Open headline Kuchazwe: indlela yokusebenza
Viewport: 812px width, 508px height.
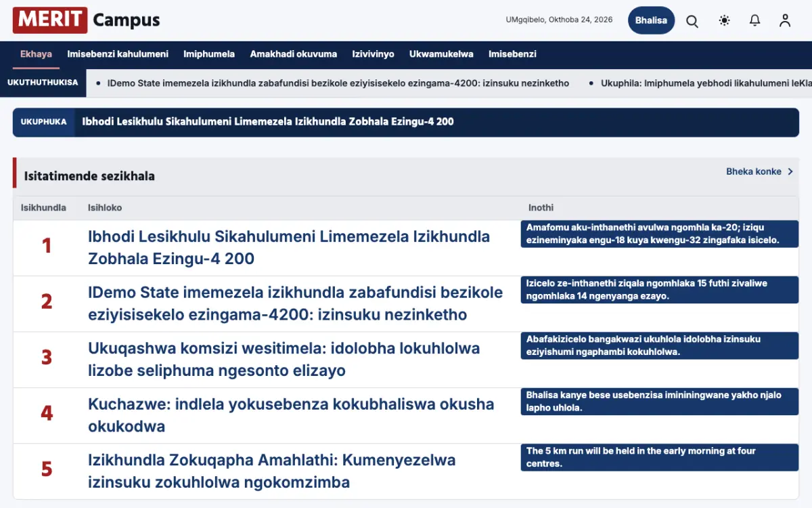[291, 415]
